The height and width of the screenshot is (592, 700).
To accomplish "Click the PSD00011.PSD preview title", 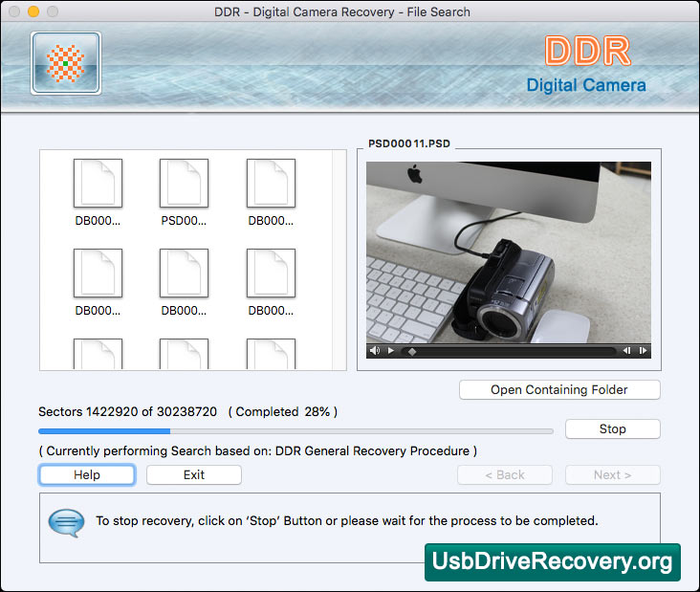I will [x=409, y=143].
